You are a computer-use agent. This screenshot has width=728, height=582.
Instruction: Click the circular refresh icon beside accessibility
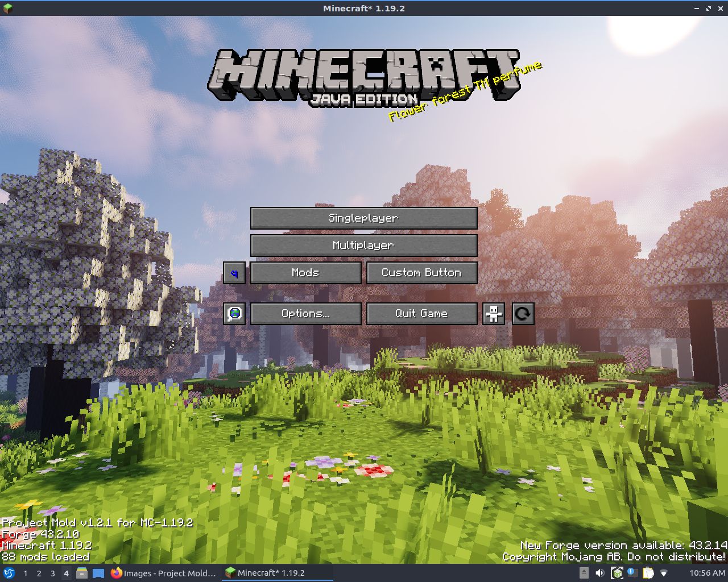(523, 313)
